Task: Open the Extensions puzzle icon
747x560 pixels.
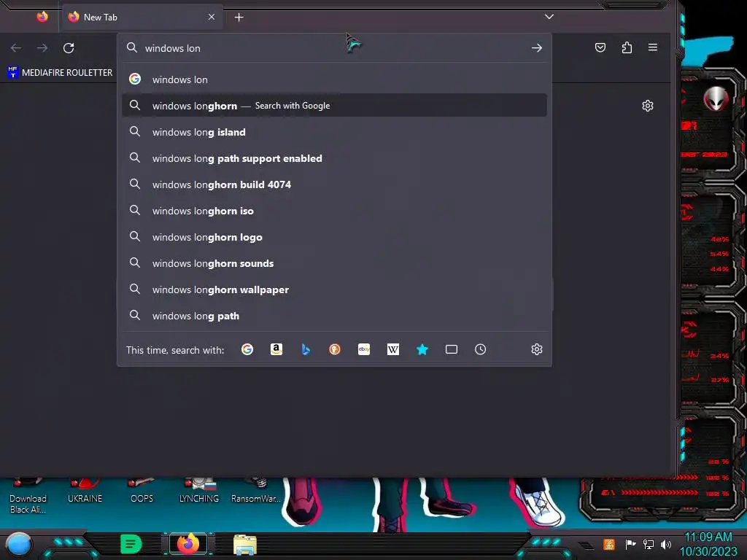Action: point(627,47)
